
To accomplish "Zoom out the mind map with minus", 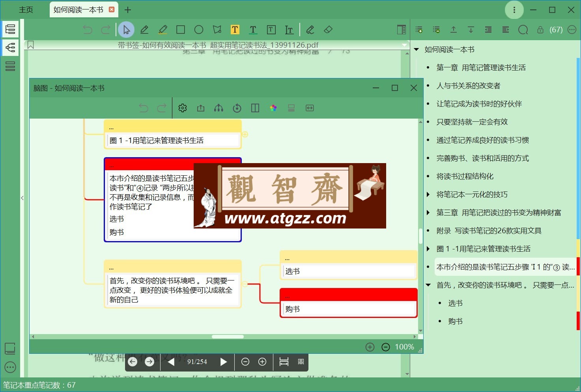I will click(386, 347).
